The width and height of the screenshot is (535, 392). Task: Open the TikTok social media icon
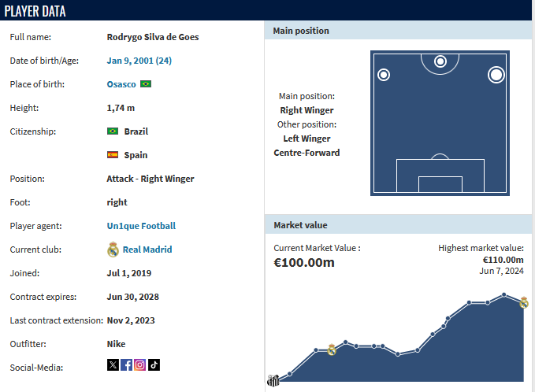[154, 364]
